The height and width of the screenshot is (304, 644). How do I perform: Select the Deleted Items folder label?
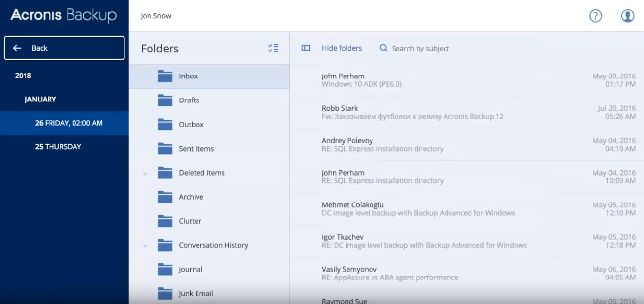(202, 173)
